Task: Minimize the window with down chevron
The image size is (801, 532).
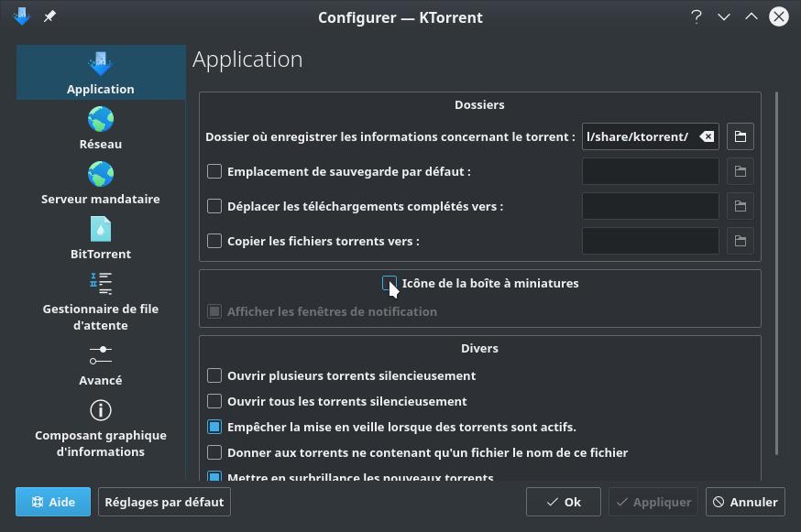Action: point(724,16)
